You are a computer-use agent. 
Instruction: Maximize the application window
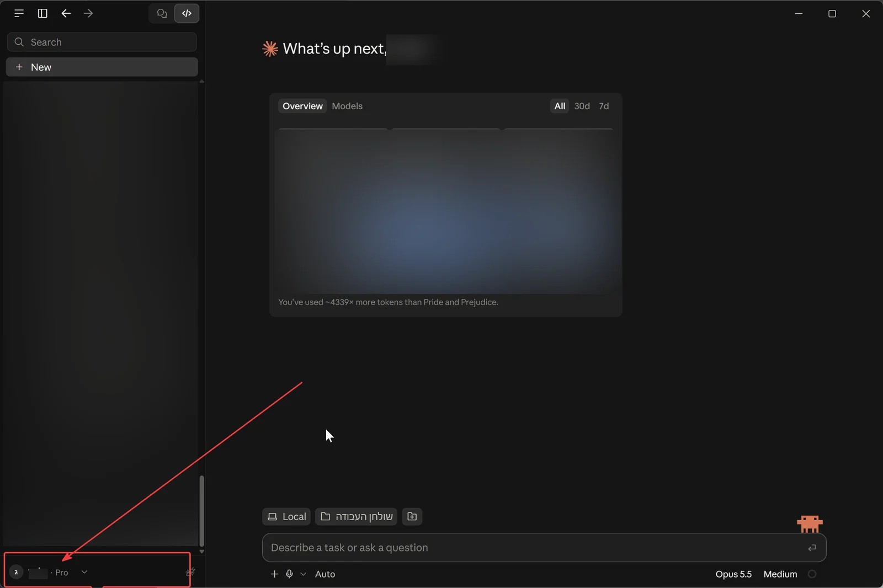[x=832, y=13]
